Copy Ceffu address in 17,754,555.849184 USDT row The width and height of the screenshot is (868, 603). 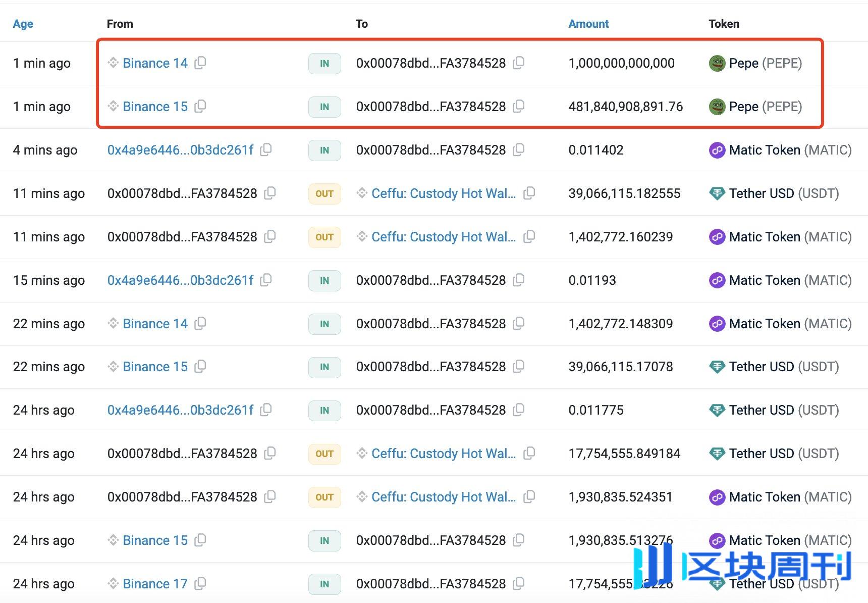coord(529,454)
